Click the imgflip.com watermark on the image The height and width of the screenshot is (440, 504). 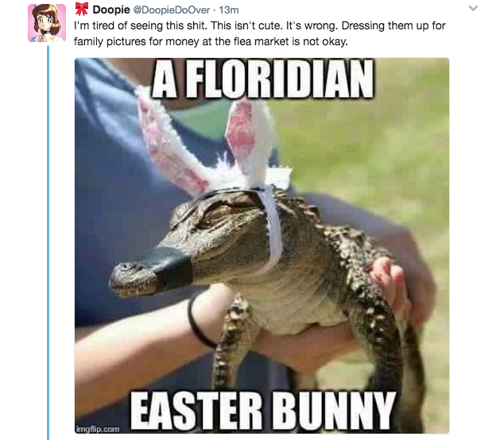coord(98,429)
